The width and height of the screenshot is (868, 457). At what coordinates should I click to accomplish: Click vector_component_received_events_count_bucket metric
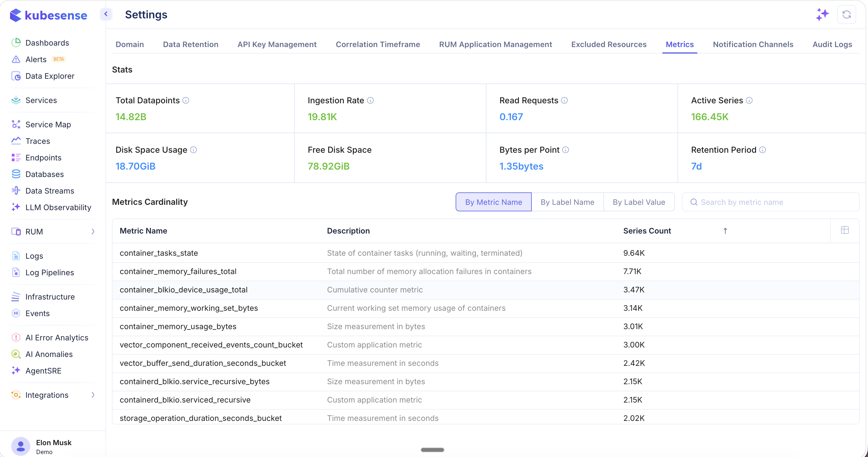[211, 345]
